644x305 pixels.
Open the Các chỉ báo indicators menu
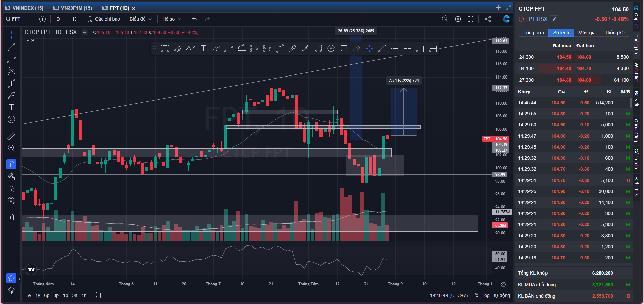(x=103, y=19)
